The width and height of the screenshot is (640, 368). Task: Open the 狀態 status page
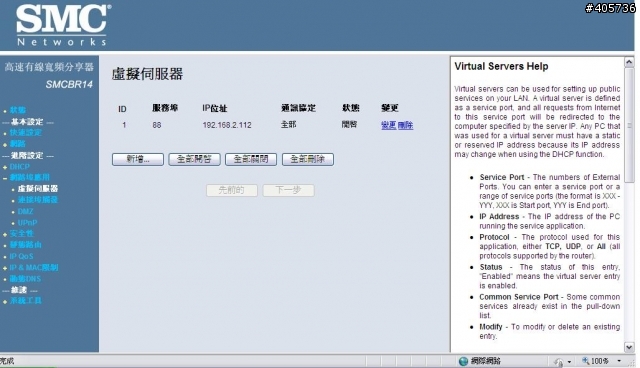tap(18, 110)
